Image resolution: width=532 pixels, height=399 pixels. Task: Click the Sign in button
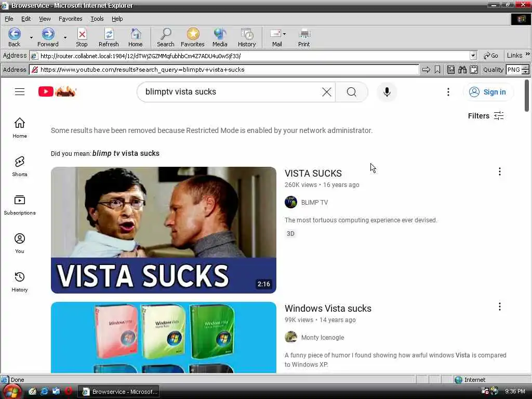(488, 92)
